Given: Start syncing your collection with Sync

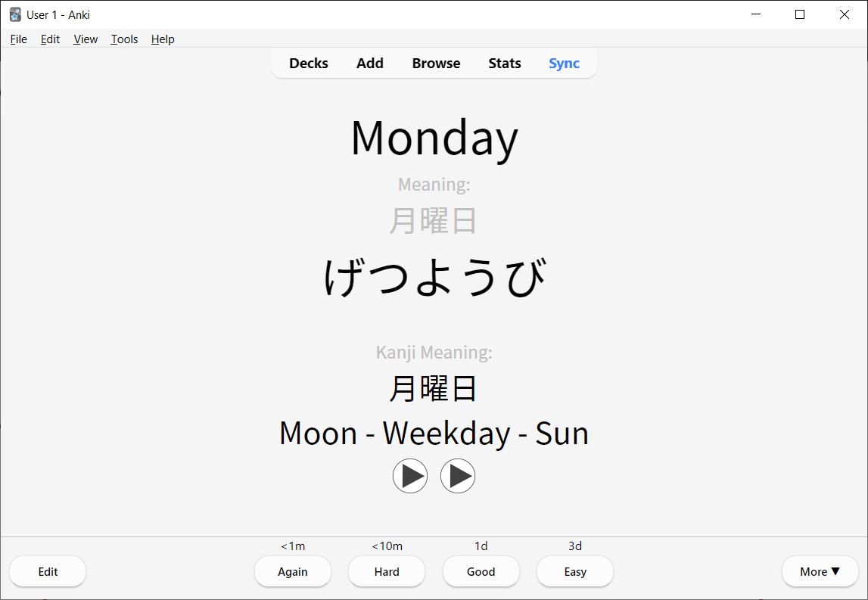Looking at the screenshot, I should pos(563,64).
